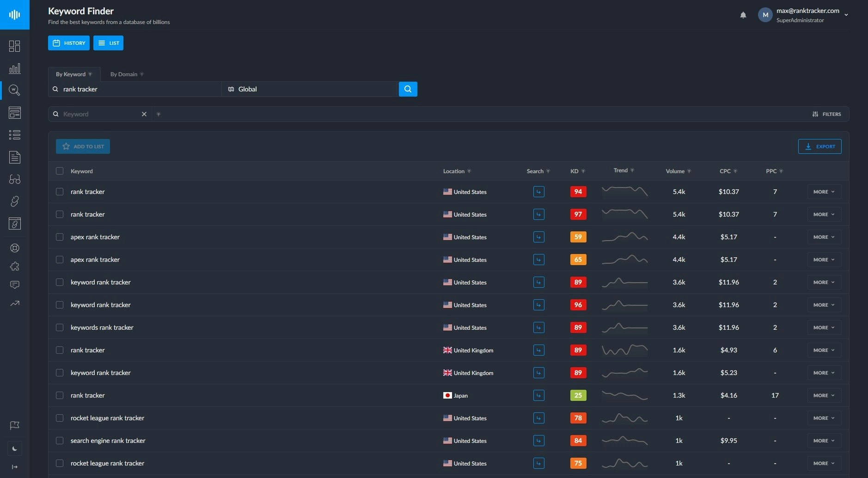Open the trending arrow sidebar icon
The height and width of the screenshot is (478, 868).
(15, 303)
